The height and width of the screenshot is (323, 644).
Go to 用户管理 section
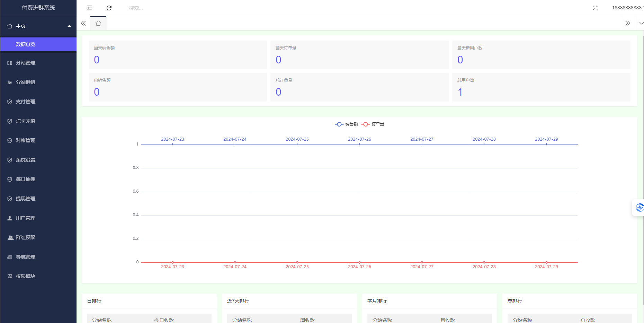click(26, 218)
